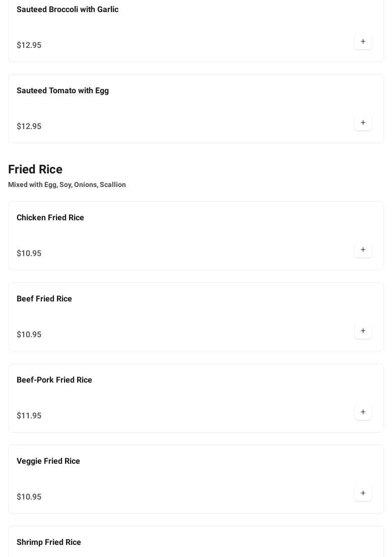
Task: Add Sauteed Broccoli with Garlic using plus icon
Action: click(x=363, y=42)
